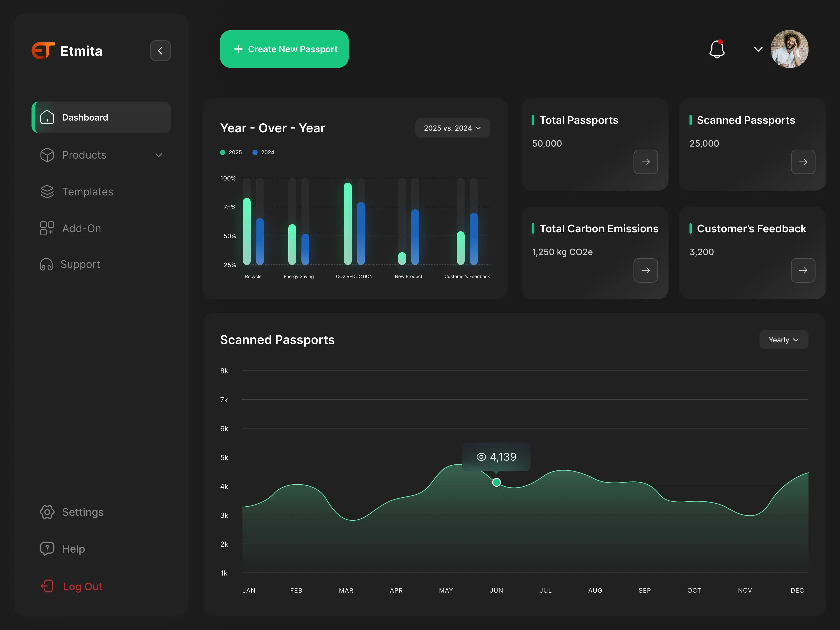Image resolution: width=840 pixels, height=630 pixels.
Task: Click Create New Passport button
Action: pos(284,49)
